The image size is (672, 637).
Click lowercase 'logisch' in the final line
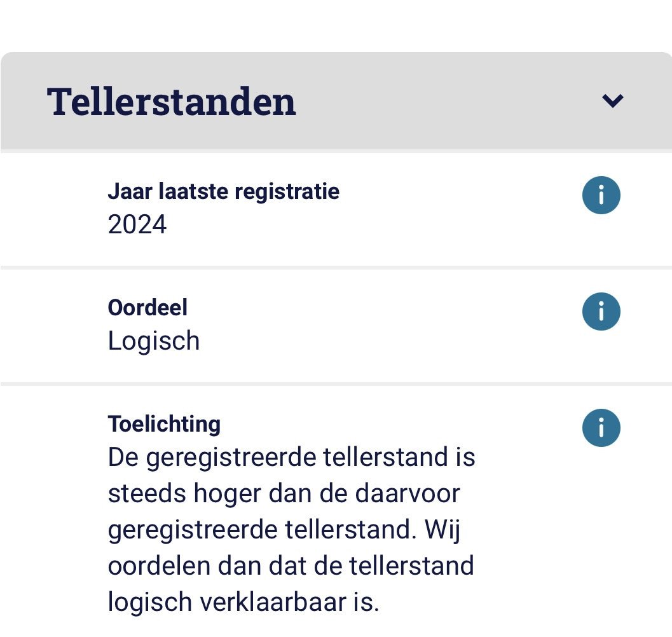149,603
